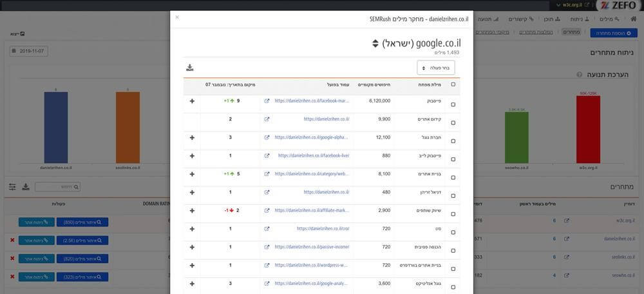
Task: Open the תנועה menu in the navigation bar
Action: pyautogui.click(x=488, y=19)
